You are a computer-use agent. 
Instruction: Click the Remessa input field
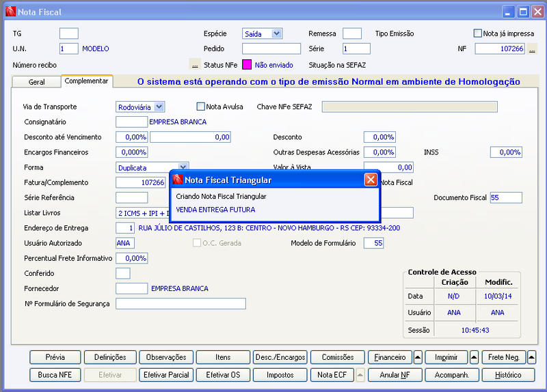pyautogui.click(x=352, y=33)
